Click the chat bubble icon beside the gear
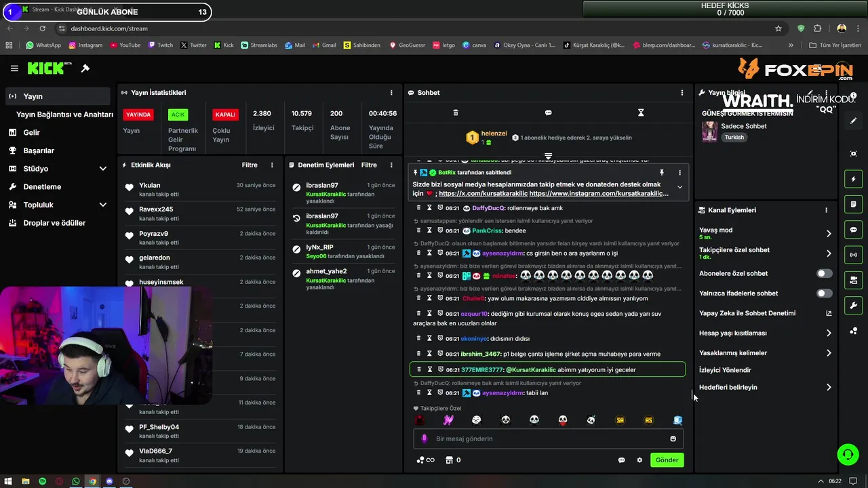Viewport: 868px width, 488px height. pyautogui.click(x=621, y=460)
